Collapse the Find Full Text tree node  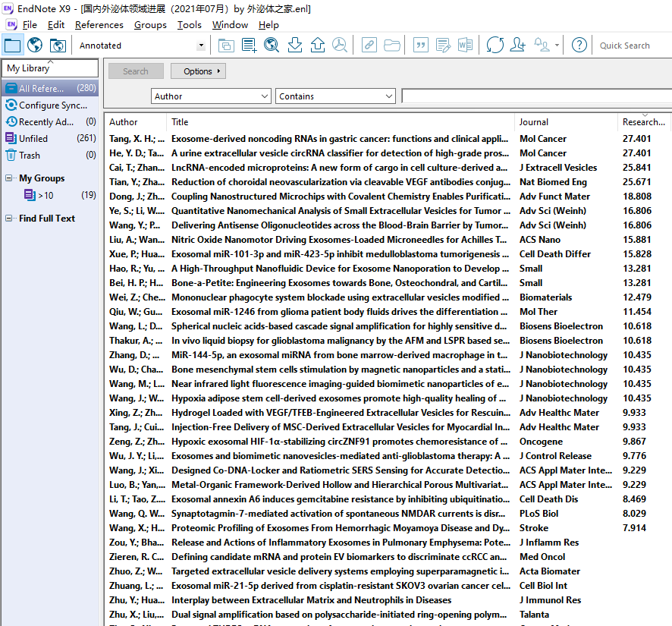pyautogui.click(x=8, y=219)
